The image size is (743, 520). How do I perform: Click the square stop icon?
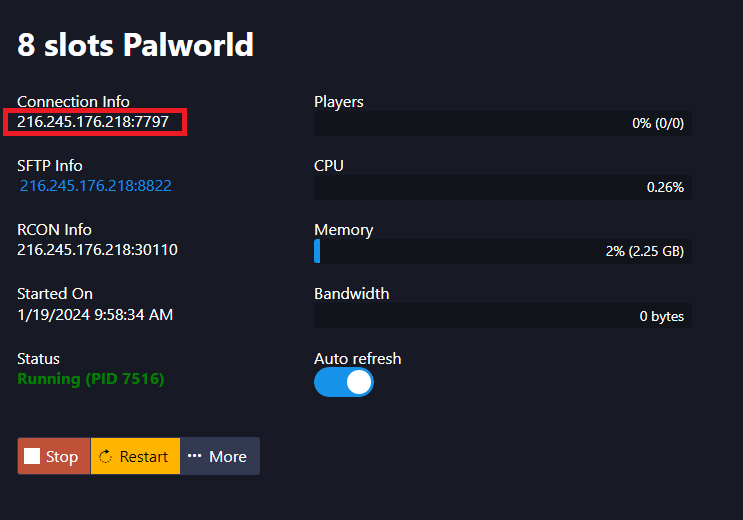click(32, 456)
